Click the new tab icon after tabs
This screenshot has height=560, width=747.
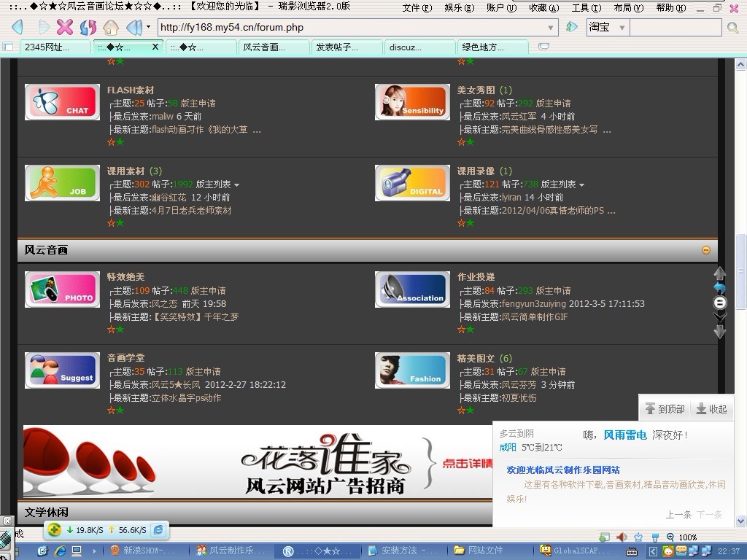pos(543,46)
